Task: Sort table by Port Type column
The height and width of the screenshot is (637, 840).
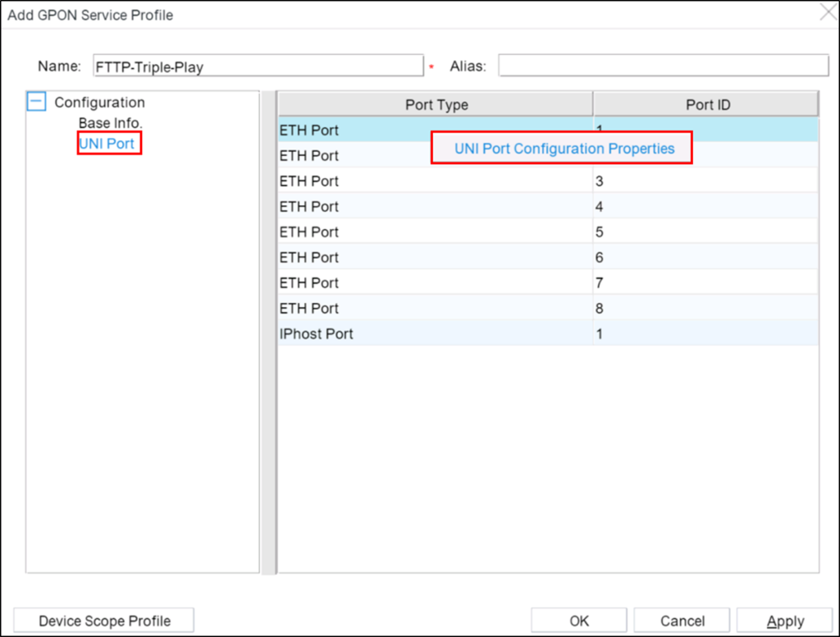Action: (435, 104)
